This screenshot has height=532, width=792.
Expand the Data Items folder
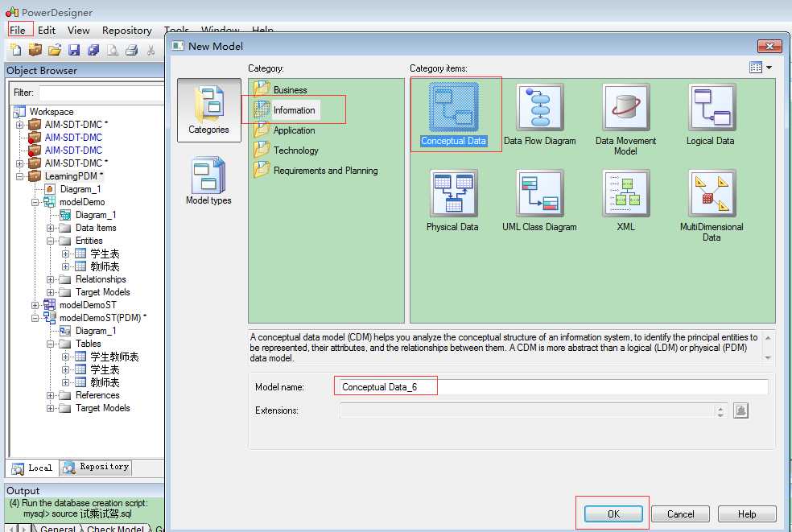point(50,228)
